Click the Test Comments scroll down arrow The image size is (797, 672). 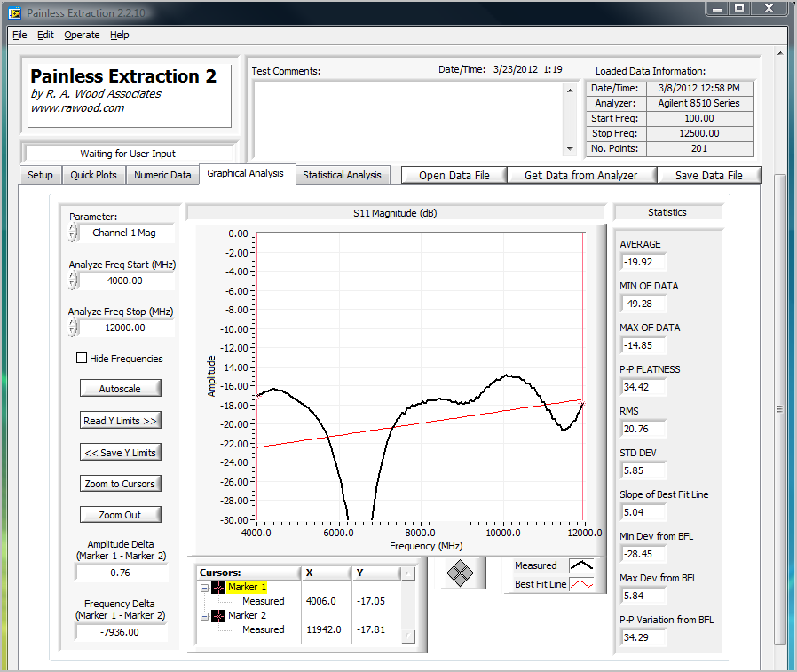pyautogui.click(x=570, y=149)
